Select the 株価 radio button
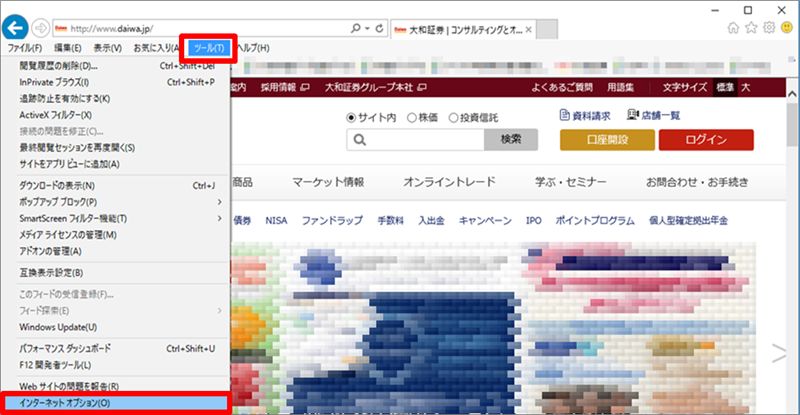 [x=412, y=118]
